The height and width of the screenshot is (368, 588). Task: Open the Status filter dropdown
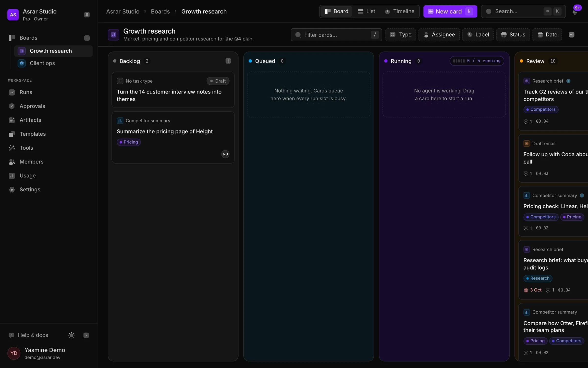513,35
